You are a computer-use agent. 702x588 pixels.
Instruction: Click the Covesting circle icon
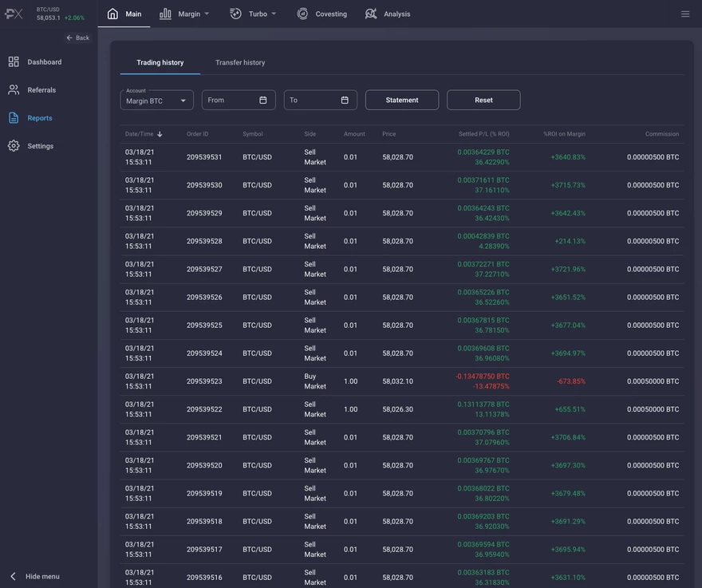click(302, 14)
